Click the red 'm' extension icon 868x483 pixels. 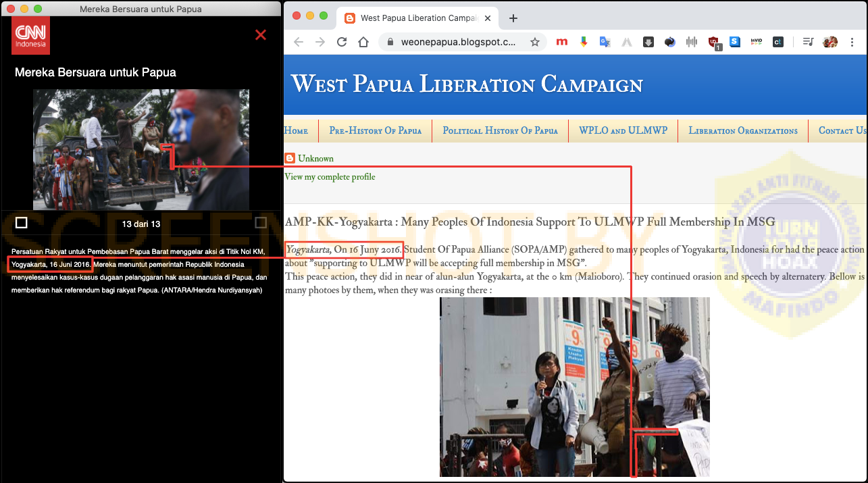pos(562,42)
